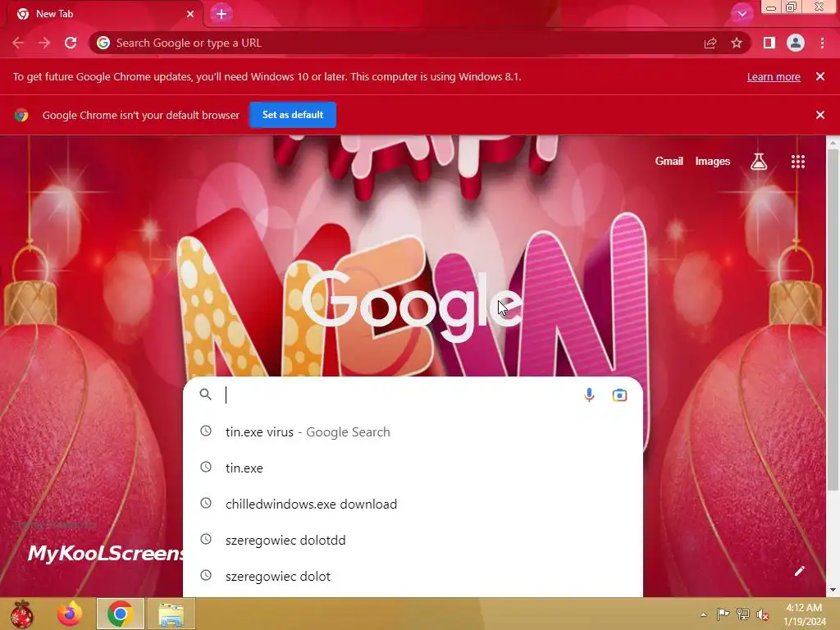Open the Chrome profile avatar
The height and width of the screenshot is (630, 840).
[x=796, y=43]
